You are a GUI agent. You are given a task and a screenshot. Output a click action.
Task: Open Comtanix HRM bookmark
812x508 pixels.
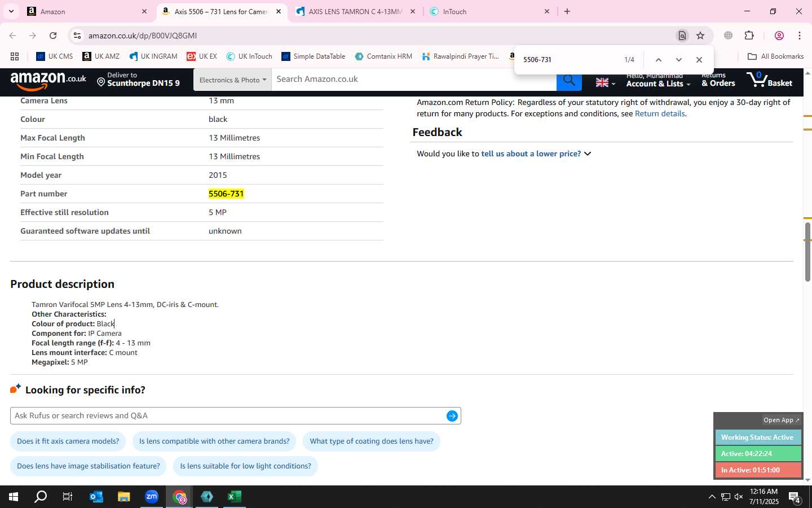point(383,56)
